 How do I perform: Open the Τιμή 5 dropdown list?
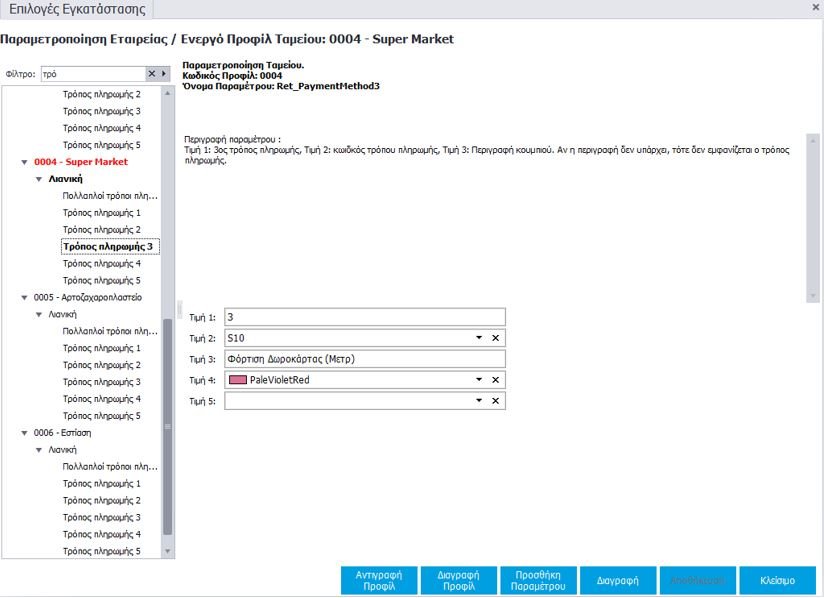tap(479, 401)
